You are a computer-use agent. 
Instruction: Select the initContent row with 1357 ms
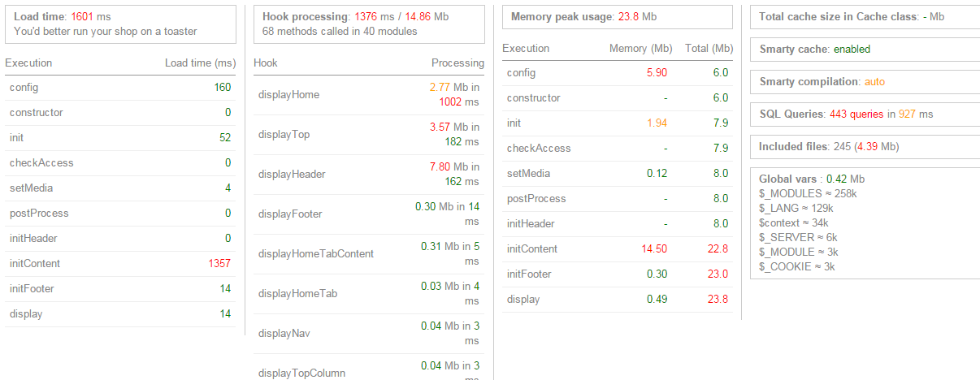click(x=120, y=264)
